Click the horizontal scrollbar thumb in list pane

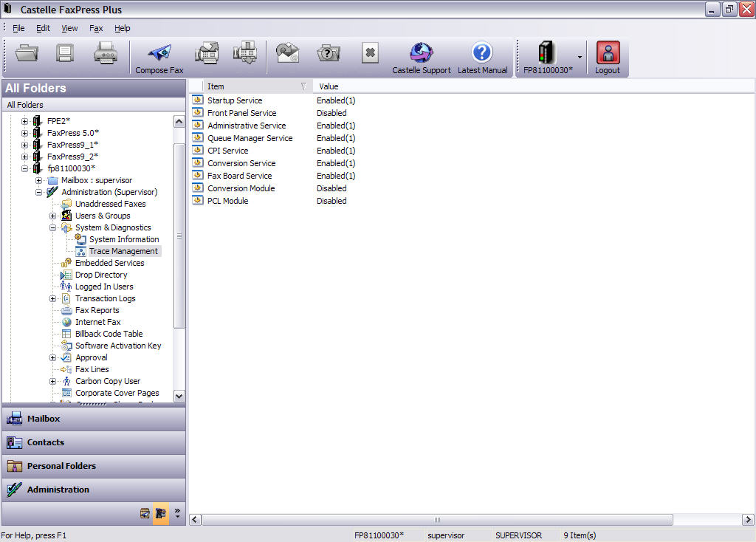pyautogui.click(x=437, y=519)
